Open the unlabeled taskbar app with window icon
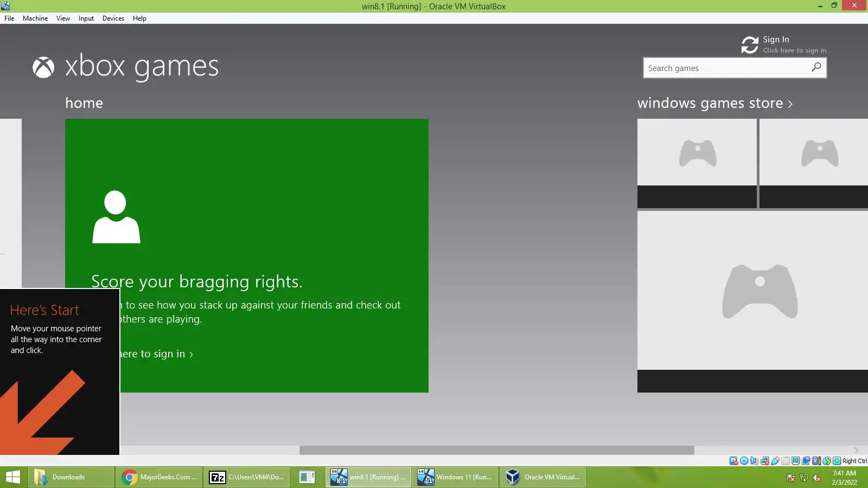 click(x=307, y=477)
